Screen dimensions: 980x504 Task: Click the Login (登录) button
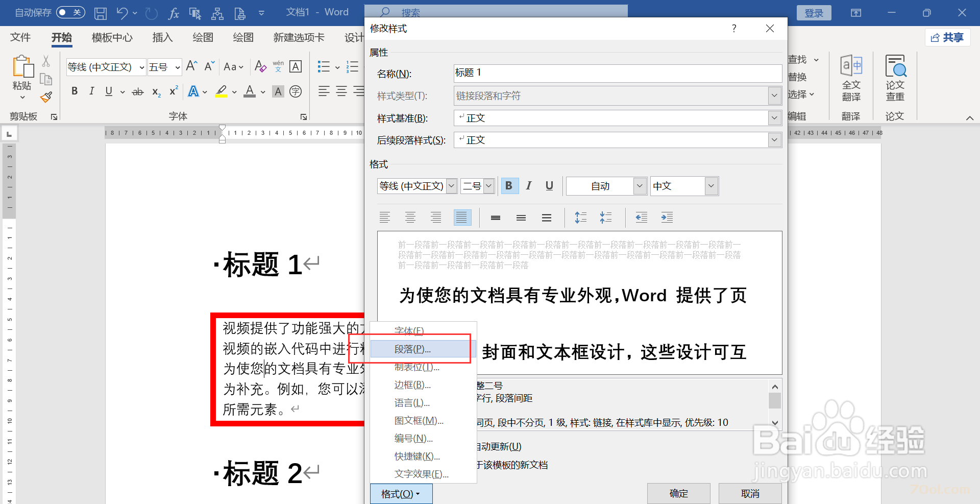(814, 13)
